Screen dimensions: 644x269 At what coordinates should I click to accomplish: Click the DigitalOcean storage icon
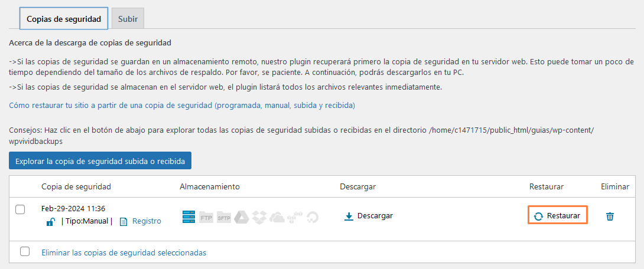[x=313, y=217]
